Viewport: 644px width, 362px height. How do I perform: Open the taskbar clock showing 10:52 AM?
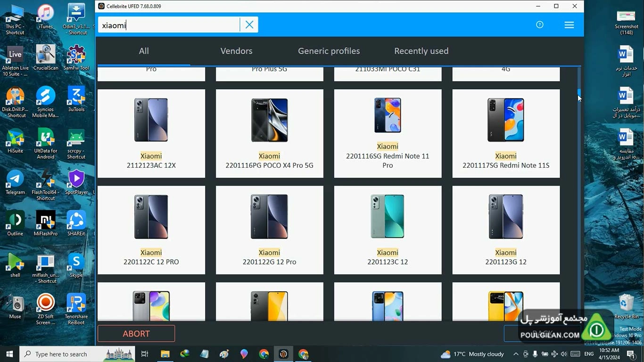click(x=610, y=354)
